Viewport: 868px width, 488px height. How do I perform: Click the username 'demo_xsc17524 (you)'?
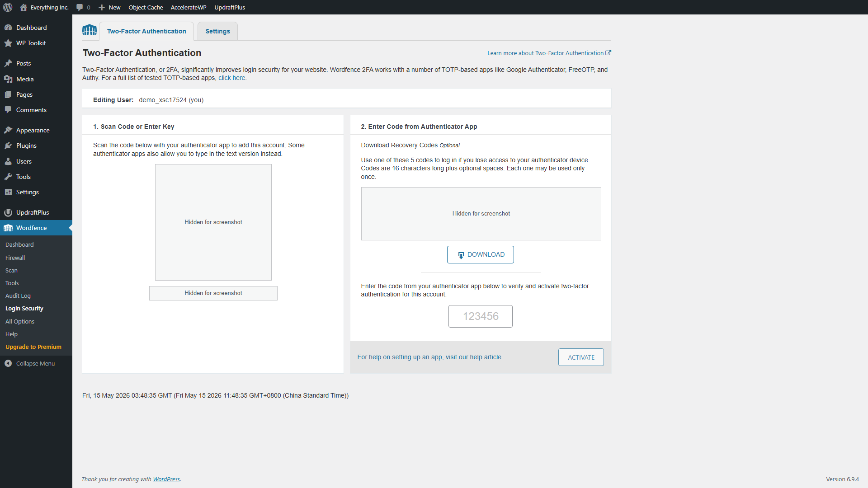(171, 100)
